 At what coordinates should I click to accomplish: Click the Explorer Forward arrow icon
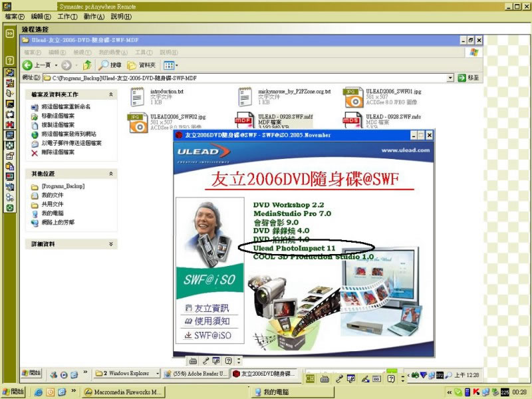tap(66, 65)
